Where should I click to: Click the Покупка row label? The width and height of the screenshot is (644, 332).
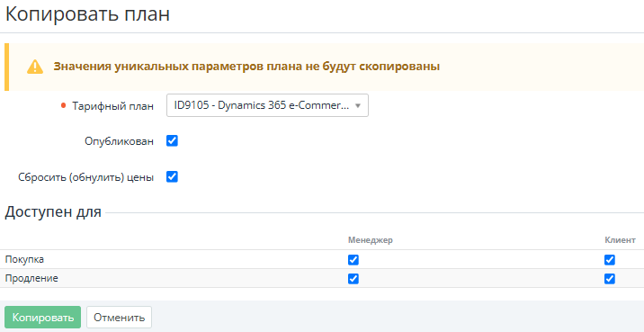coord(24,259)
